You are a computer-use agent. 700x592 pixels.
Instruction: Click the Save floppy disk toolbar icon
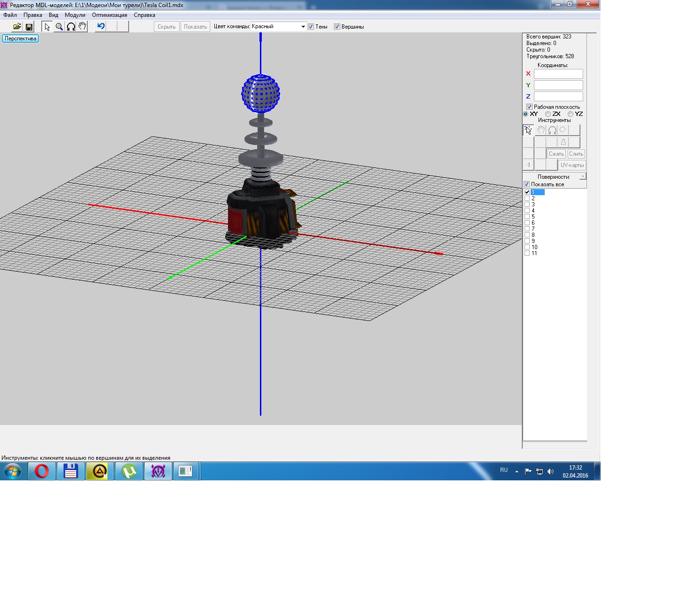coord(29,27)
